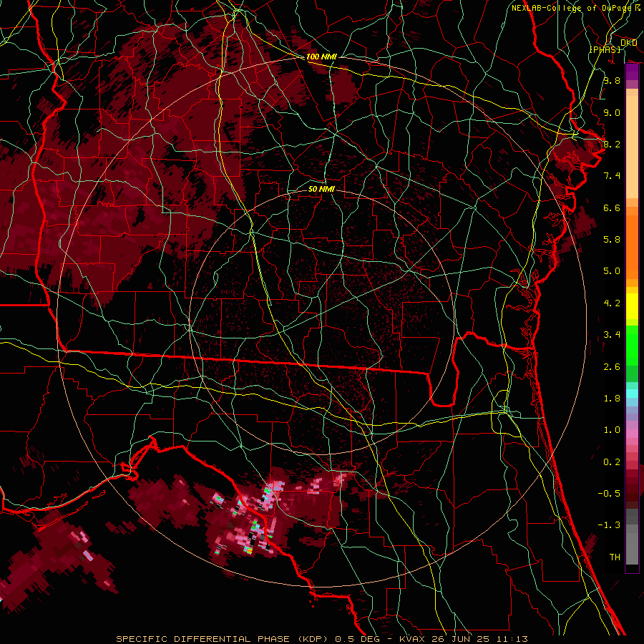Image resolution: width=644 pixels, height=644 pixels.
Task: Click the 1.0 legend value
Action: (612, 430)
